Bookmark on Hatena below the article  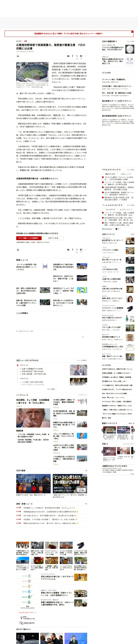tap(81, 250)
